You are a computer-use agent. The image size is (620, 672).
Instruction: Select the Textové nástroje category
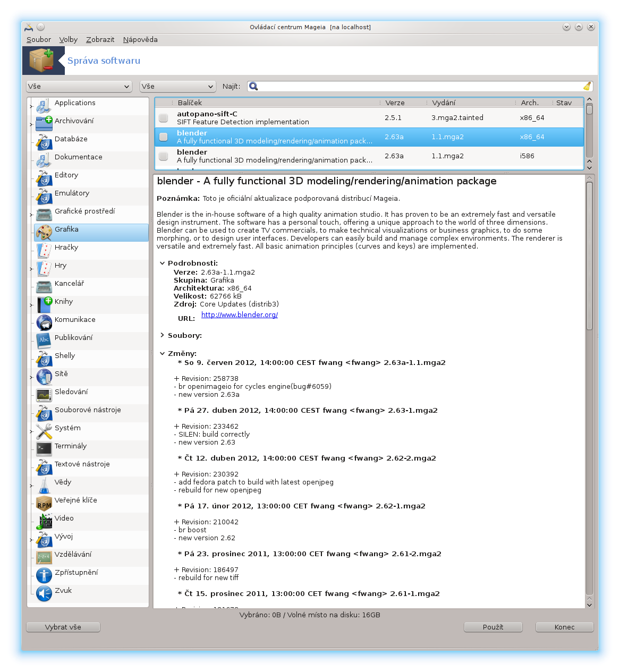coord(92,467)
